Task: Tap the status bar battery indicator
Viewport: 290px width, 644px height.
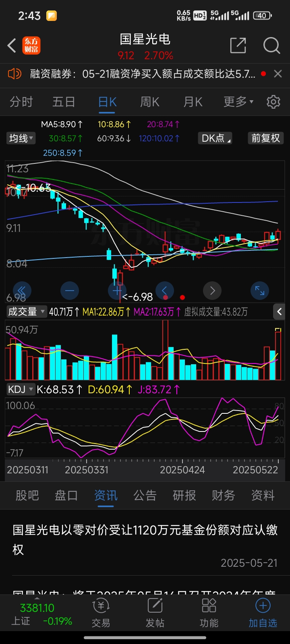Action: 262,16
